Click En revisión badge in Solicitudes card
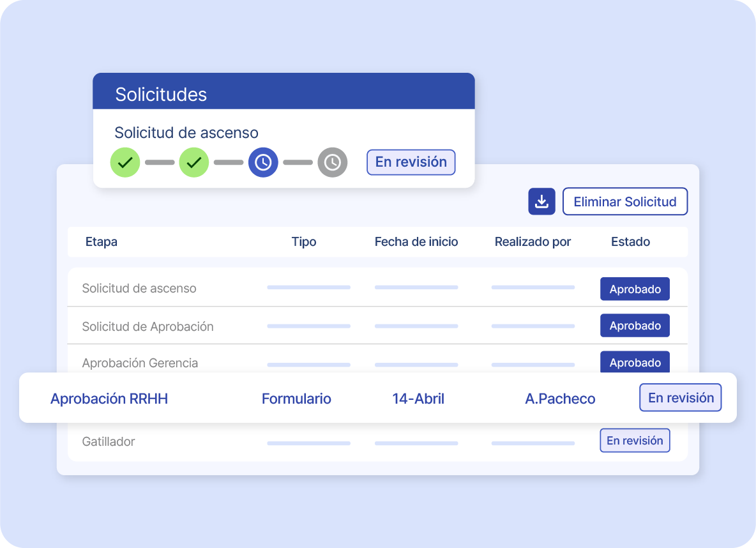 coord(411,162)
